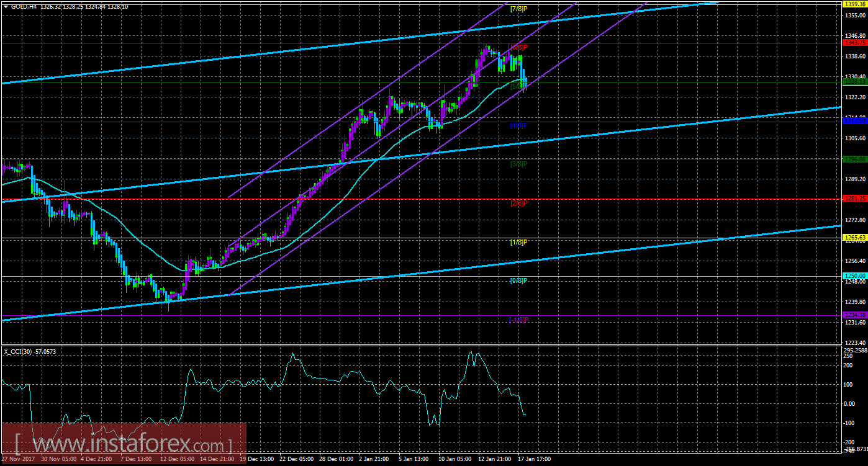This screenshot has height=466, width=868.
Task: Click the 12 Jan 21:00 time label
Action: coord(495,460)
